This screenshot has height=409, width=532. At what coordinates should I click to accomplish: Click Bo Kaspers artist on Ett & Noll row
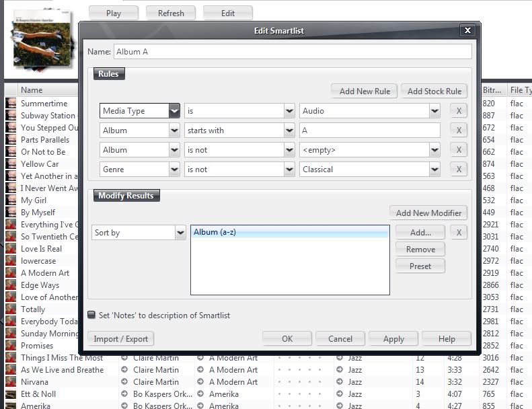[163, 394]
